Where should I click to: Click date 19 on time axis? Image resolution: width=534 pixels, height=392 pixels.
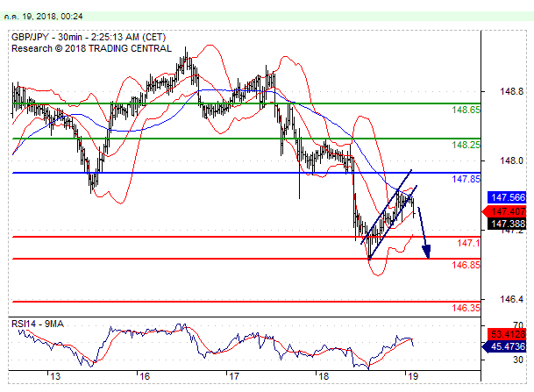coord(413,376)
